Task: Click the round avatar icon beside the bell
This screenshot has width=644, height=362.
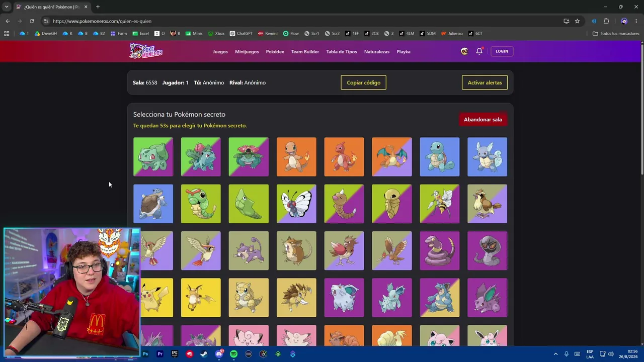Action: coord(464,51)
